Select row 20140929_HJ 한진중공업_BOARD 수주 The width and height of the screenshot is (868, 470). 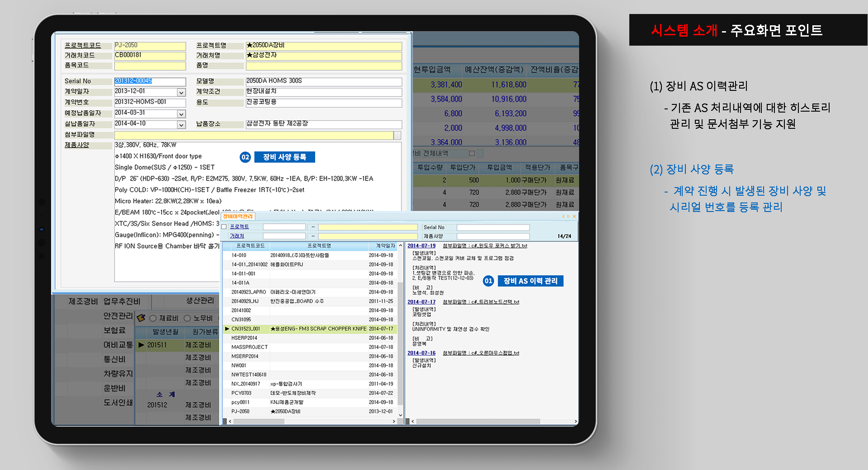coord(310,301)
